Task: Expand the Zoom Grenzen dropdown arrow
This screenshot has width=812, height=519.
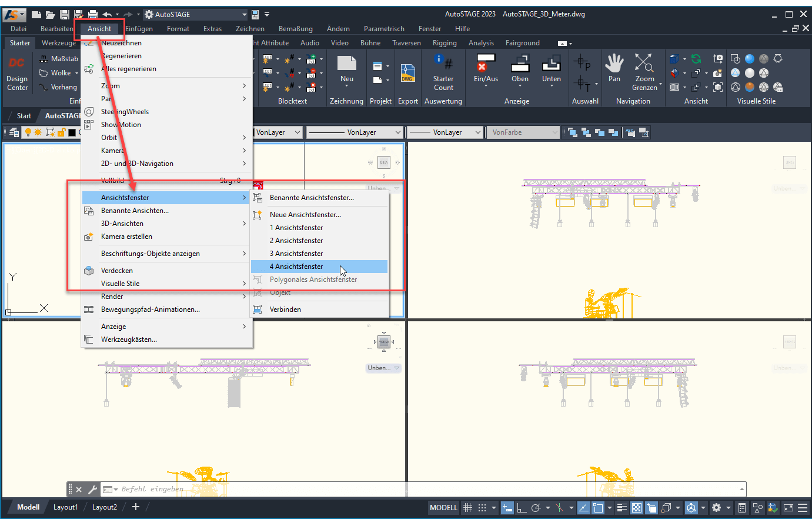Action: [x=661, y=84]
